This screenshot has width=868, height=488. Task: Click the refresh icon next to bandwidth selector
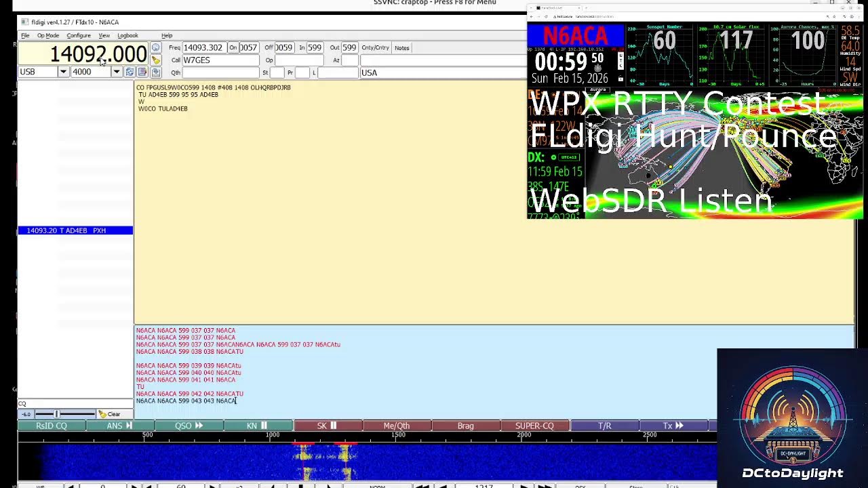pos(130,72)
